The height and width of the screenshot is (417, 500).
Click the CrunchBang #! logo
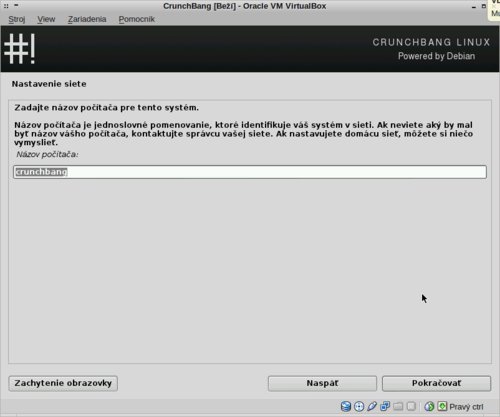[x=20, y=49]
